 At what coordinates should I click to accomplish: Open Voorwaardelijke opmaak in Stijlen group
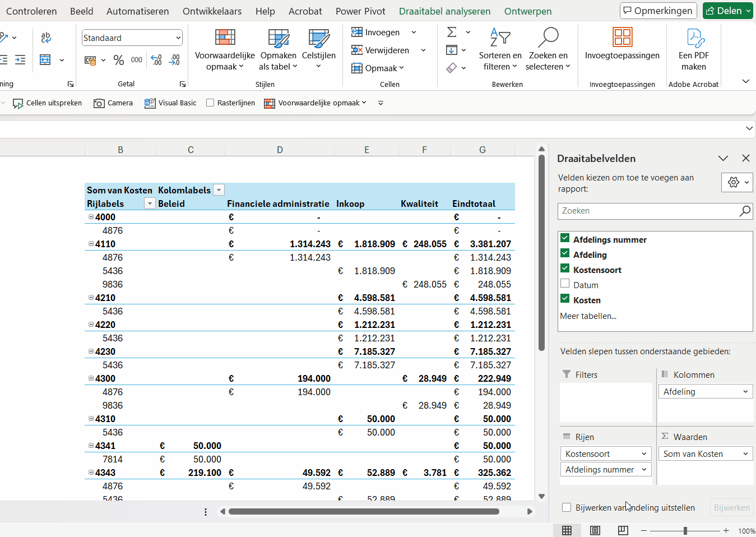pos(225,50)
